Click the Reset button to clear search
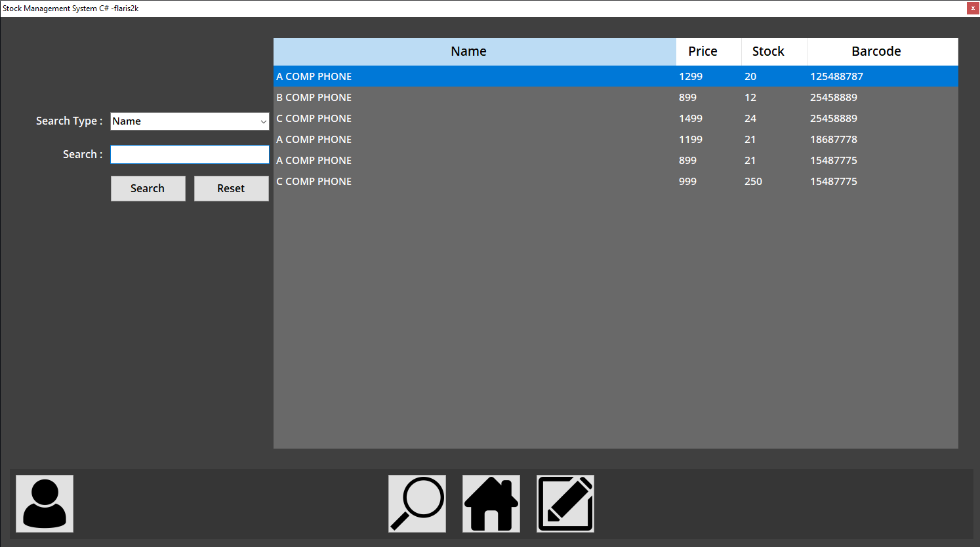The height and width of the screenshot is (547, 980). [x=231, y=188]
